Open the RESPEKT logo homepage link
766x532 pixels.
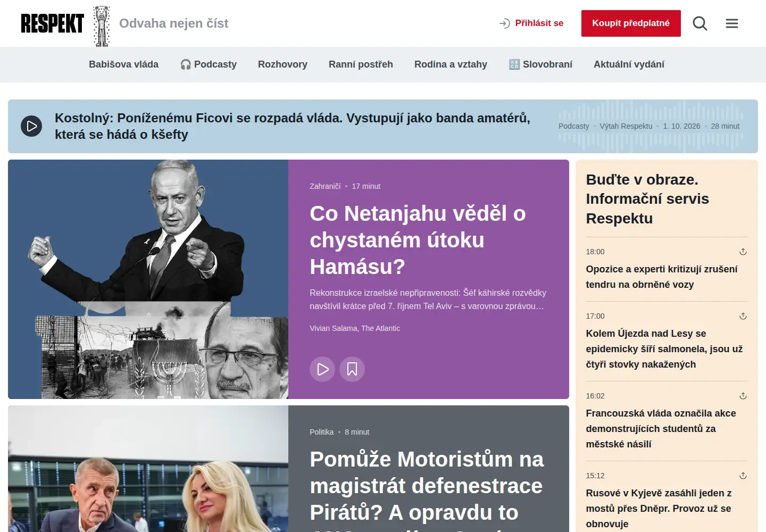click(x=52, y=23)
